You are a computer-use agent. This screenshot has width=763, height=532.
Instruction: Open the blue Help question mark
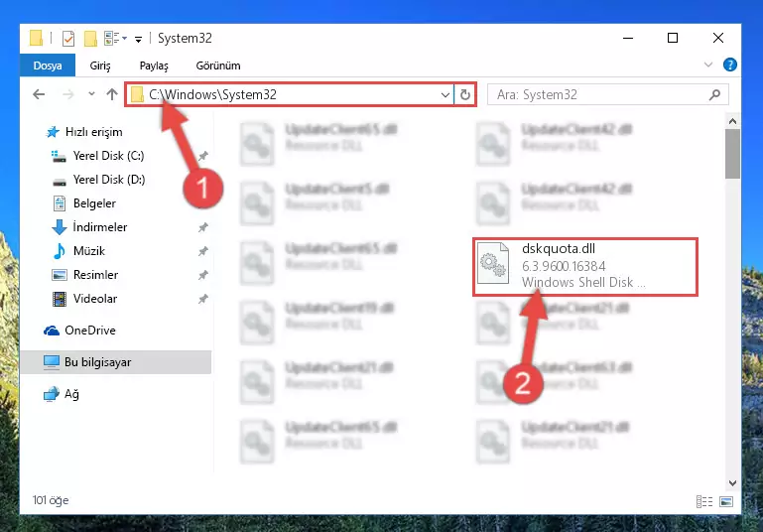pos(729,65)
